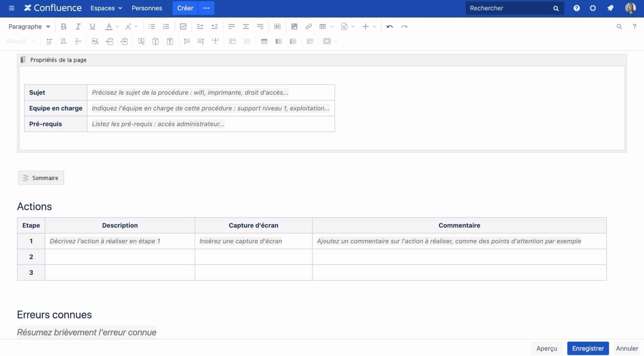Open editor help question mark
644x356 pixels.
(634, 26)
